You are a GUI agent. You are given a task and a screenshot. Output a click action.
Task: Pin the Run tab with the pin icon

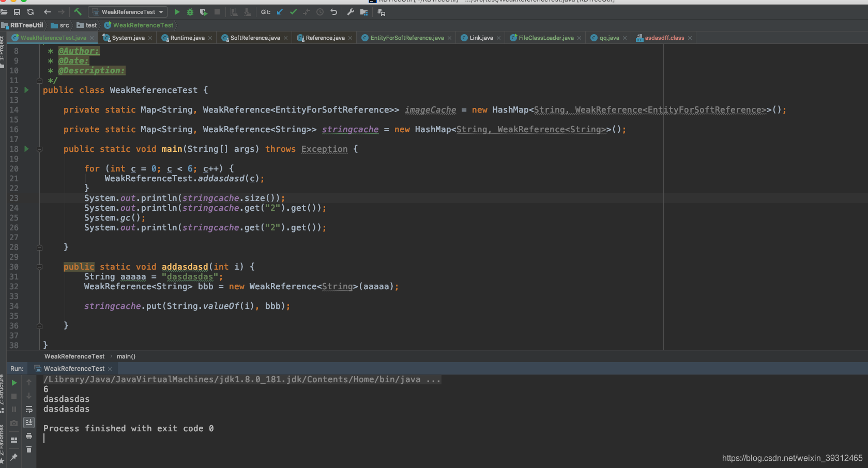click(14, 457)
